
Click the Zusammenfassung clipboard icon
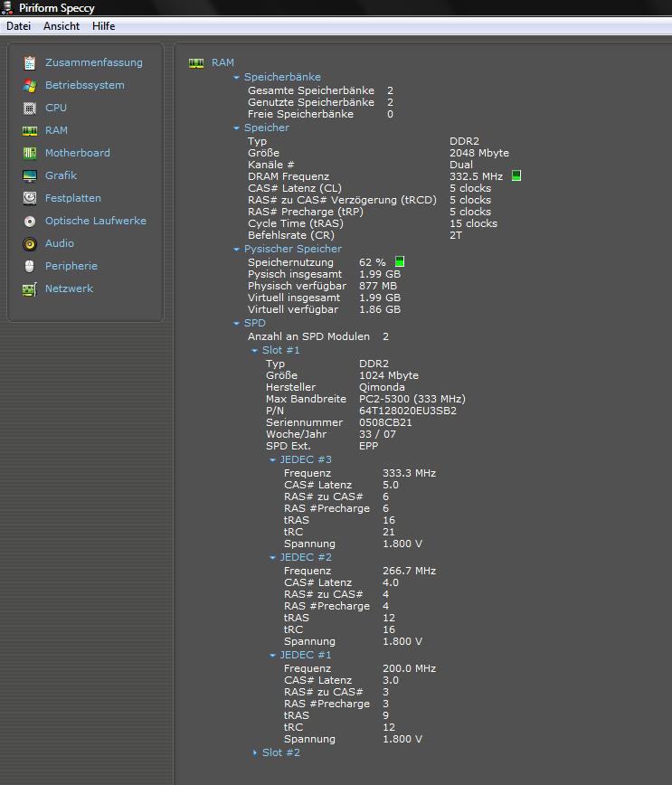(30, 63)
